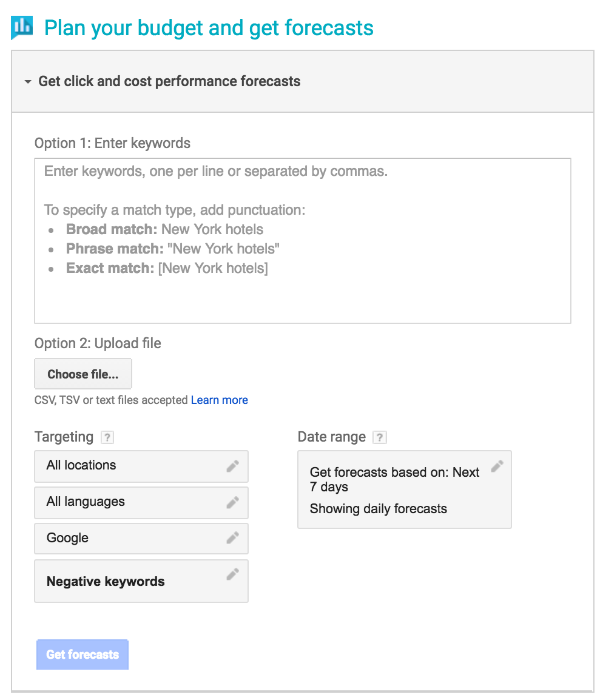Open Targeting help question mark

coord(107,437)
